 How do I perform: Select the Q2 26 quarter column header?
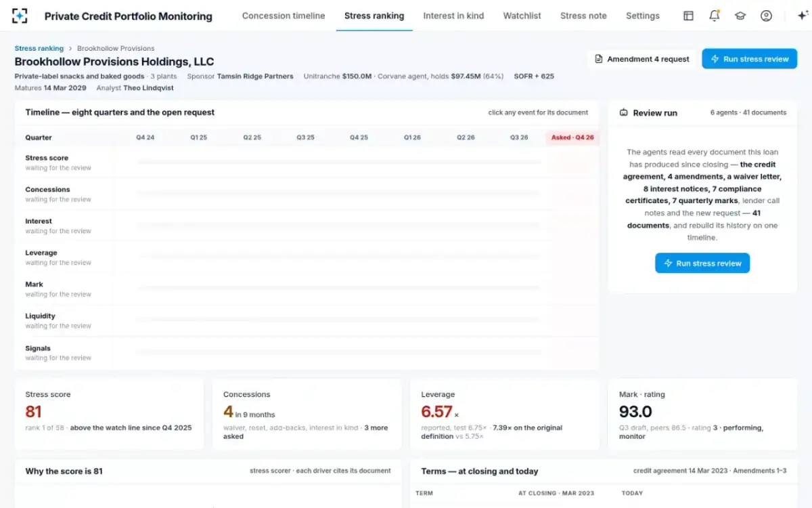coord(466,137)
